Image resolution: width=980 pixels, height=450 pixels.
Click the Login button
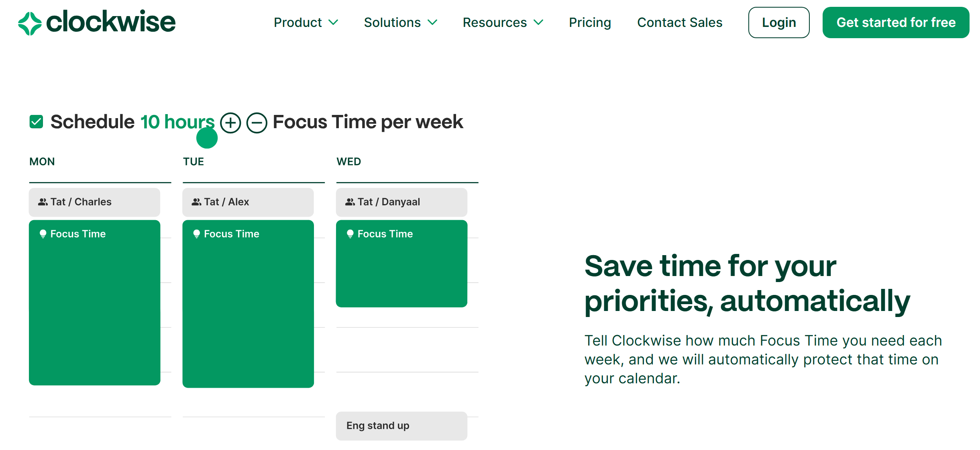point(778,22)
